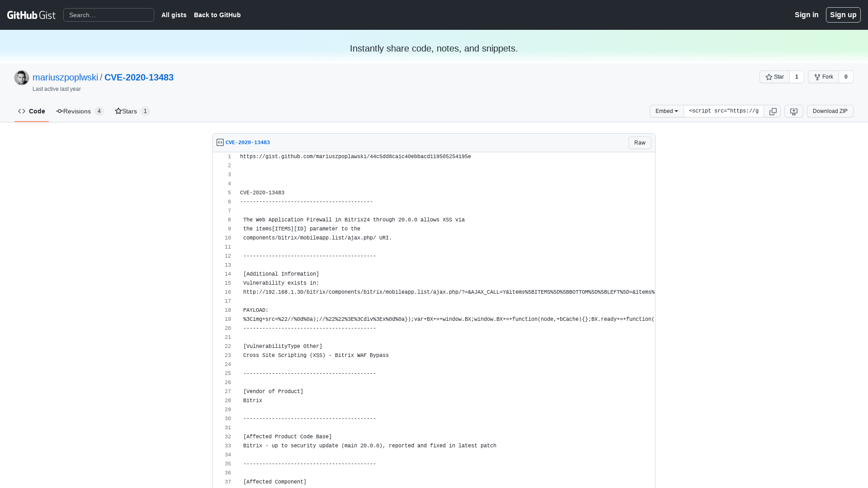868x488 pixels.
Task: Click the 'Vulnerability exists in:' line
Action: [281, 283]
